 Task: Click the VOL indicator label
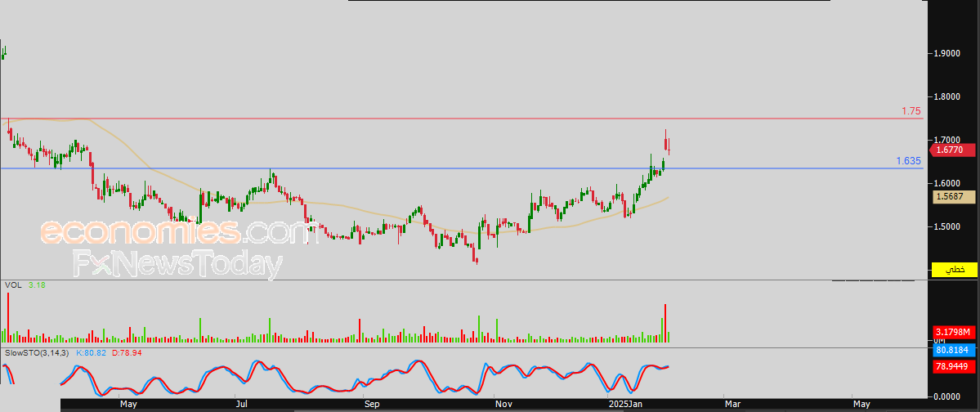coord(13,285)
